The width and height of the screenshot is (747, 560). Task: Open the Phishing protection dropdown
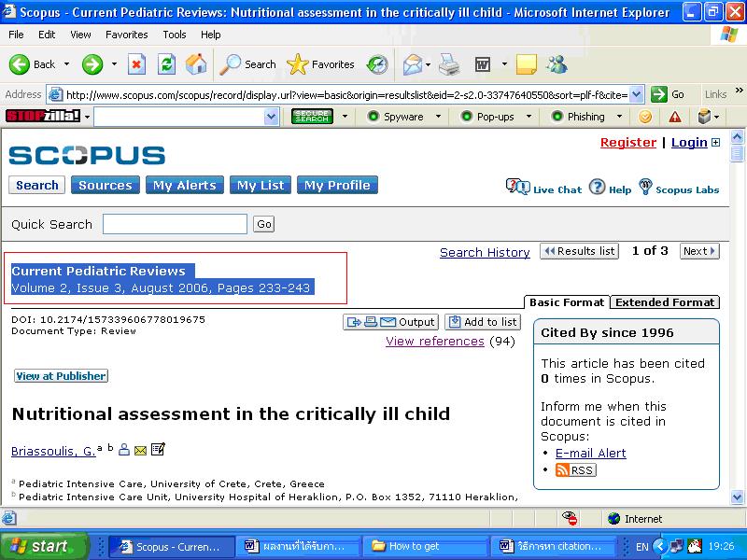pos(619,116)
